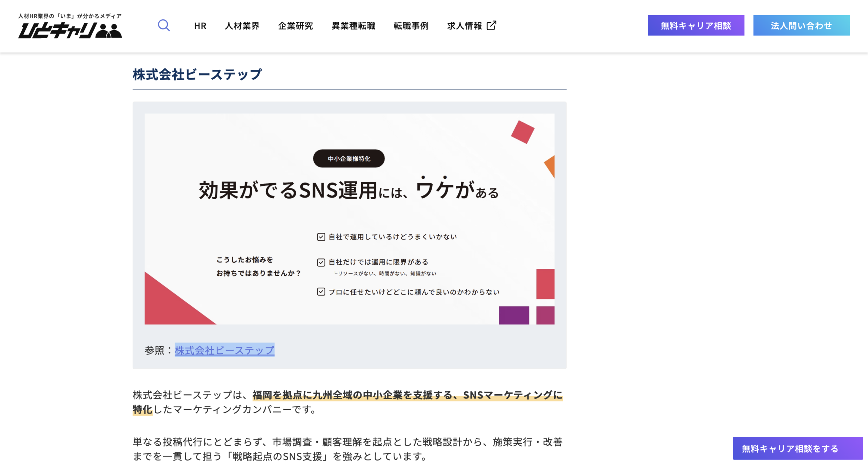The image size is (868, 467).
Task: Click the search magnifier icon
Action: (164, 25)
